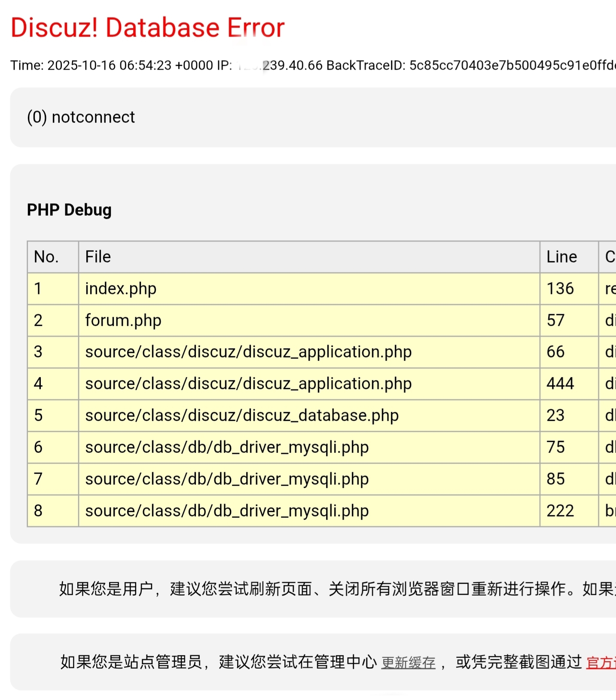The height and width of the screenshot is (700, 616).
Task: Click discuz_application.php in row 3
Action: [248, 352]
